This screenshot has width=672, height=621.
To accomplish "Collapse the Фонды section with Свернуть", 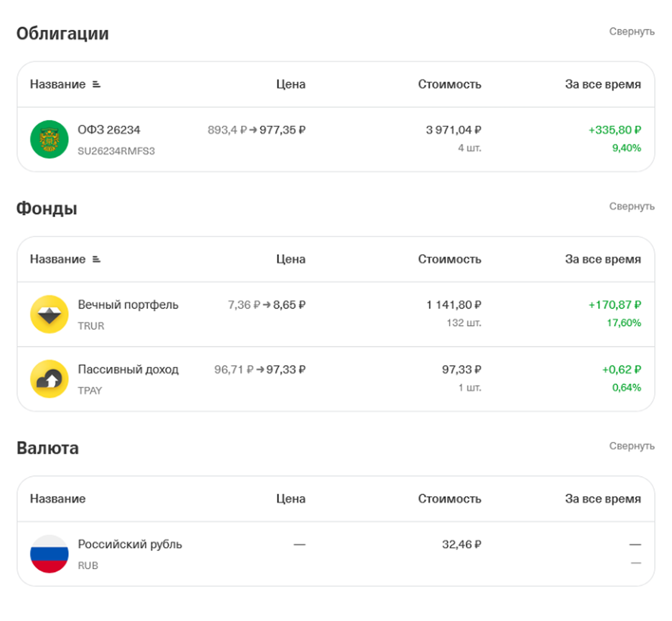I will coord(631,206).
